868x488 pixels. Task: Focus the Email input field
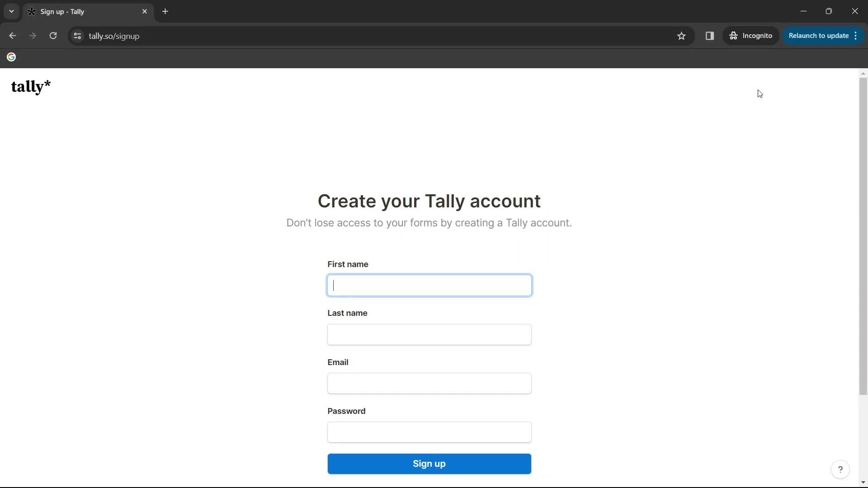(x=429, y=384)
